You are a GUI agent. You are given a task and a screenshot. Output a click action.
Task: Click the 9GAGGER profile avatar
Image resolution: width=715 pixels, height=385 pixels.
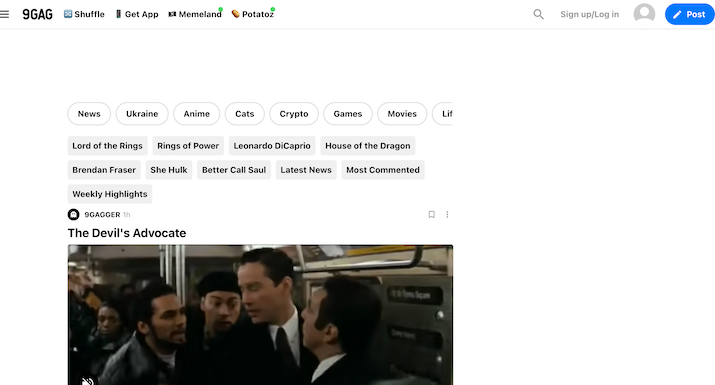[x=73, y=214]
